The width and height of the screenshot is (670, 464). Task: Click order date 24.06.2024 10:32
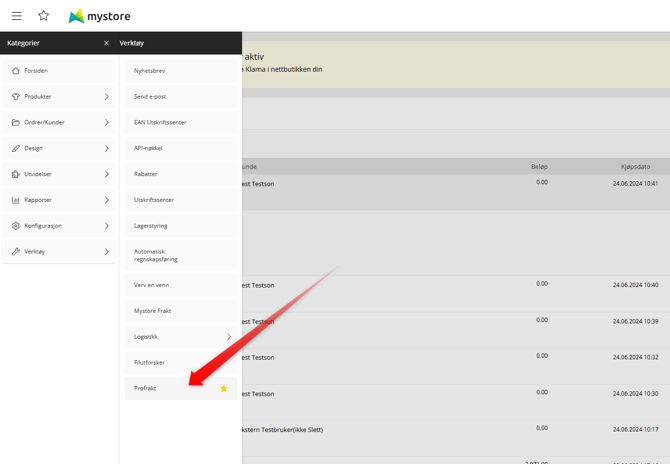pos(635,357)
